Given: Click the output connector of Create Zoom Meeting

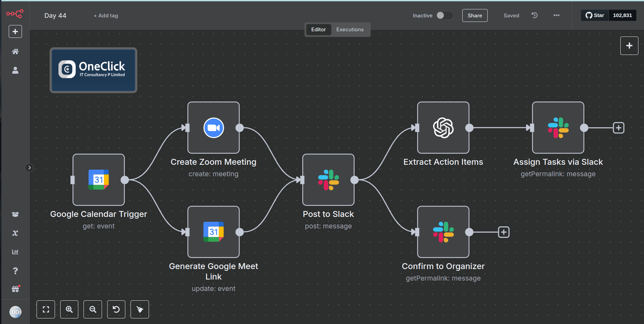Looking at the screenshot, I should click(239, 128).
